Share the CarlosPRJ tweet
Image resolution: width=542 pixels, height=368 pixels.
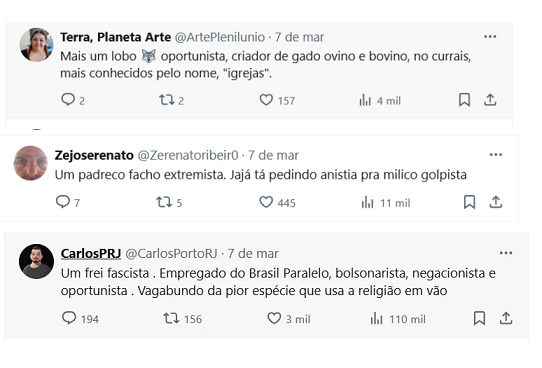pyautogui.click(x=505, y=318)
